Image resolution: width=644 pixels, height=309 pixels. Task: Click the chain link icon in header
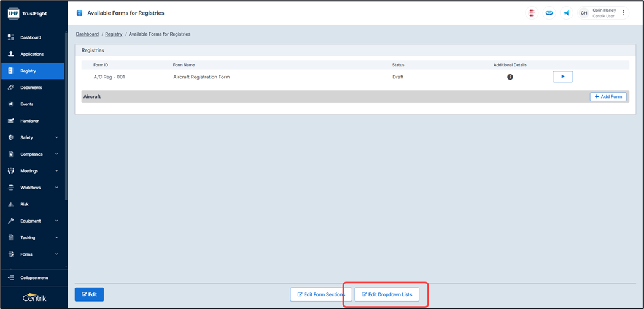(549, 13)
